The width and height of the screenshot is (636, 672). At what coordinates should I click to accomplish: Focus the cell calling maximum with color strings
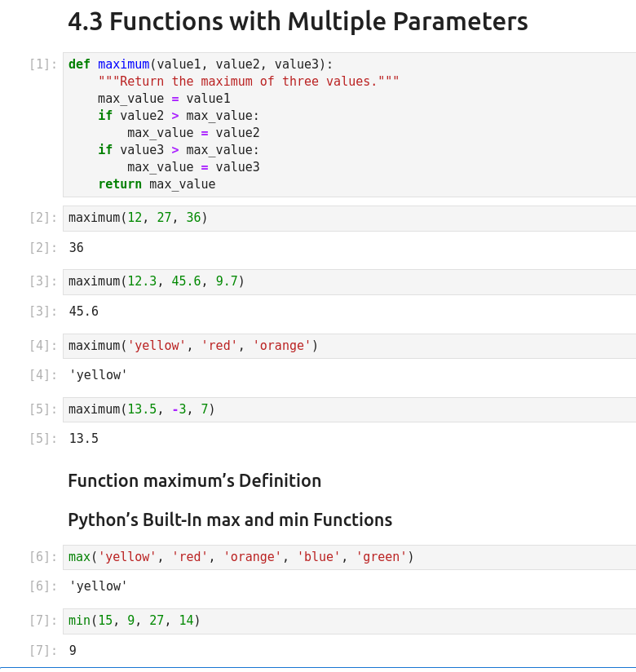click(349, 346)
